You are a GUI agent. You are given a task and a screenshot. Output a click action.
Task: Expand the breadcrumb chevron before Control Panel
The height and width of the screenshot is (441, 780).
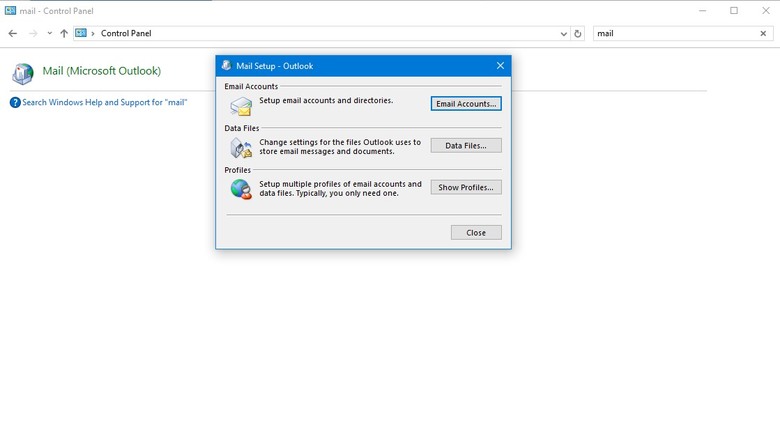[93, 33]
